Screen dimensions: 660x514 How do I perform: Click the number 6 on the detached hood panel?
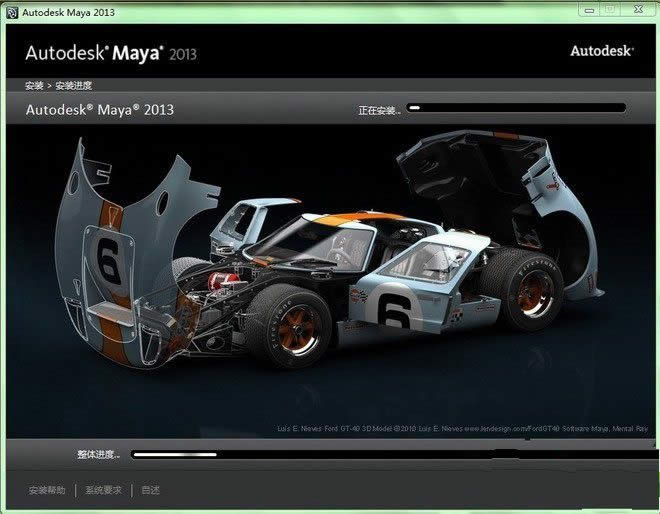point(108,260)
